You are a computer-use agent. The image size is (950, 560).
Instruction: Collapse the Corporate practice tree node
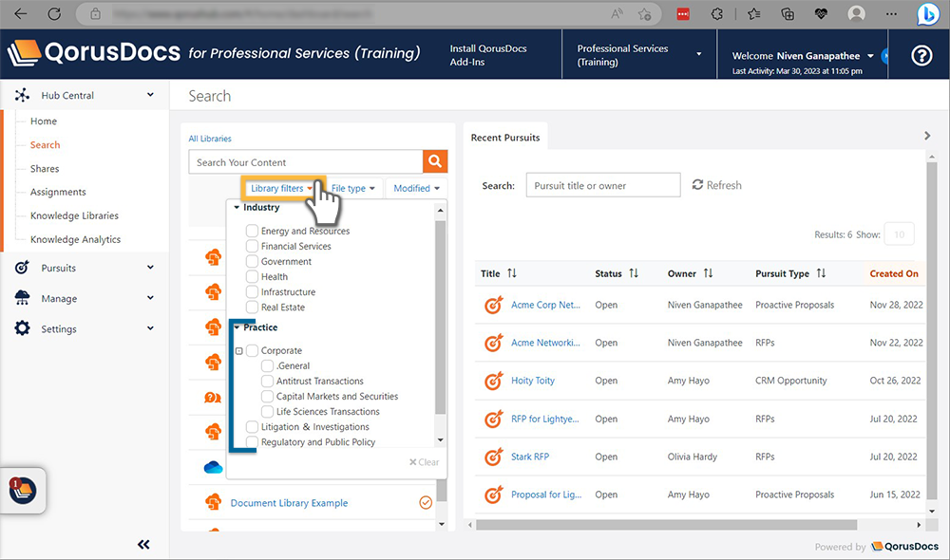[x=239, y=351]
